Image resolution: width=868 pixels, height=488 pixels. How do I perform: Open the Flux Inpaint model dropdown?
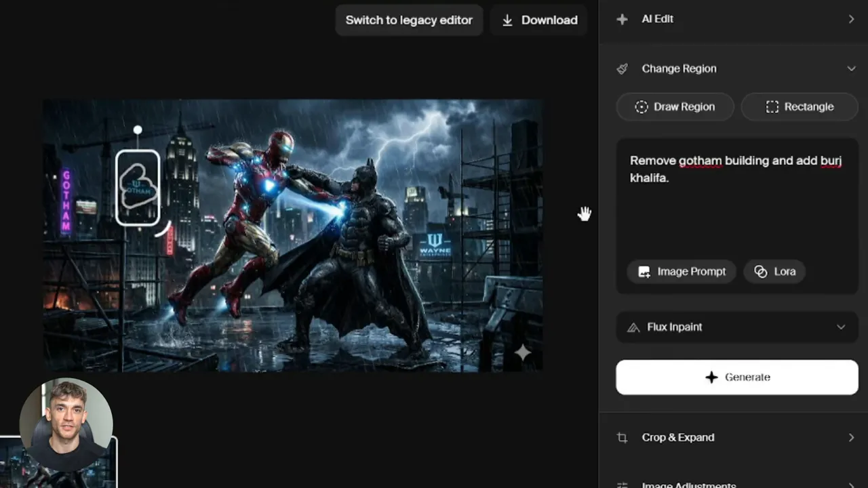(x=737, y=327)
